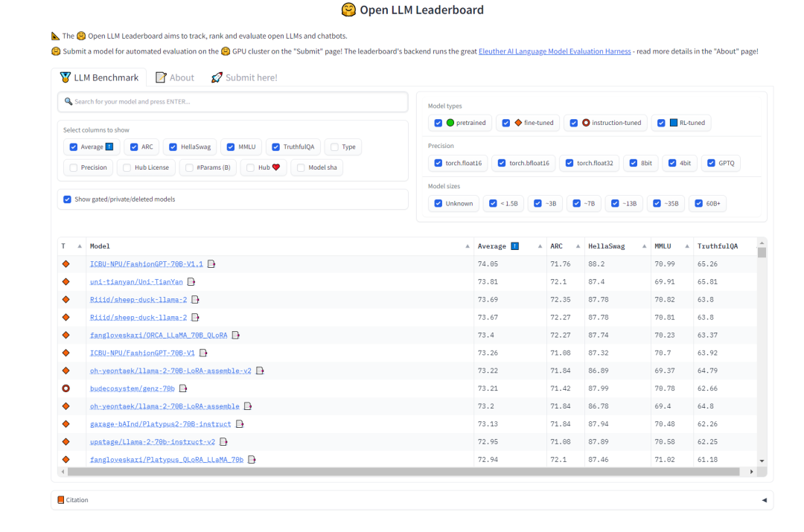Viewport: 804px width, 532px height.
Task: Click the red heart icon on Hub option
Action: coord(276,167)
